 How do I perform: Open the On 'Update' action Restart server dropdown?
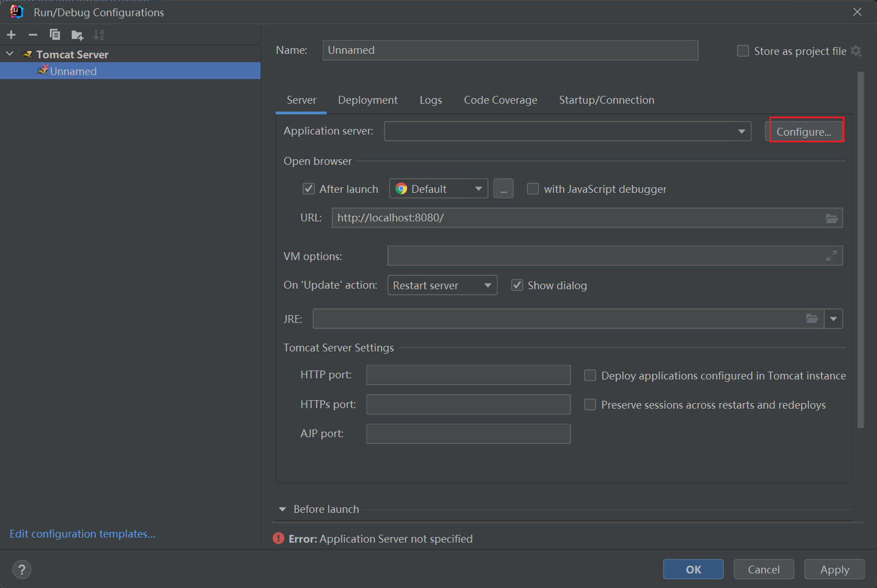click(x=442, y=285)
